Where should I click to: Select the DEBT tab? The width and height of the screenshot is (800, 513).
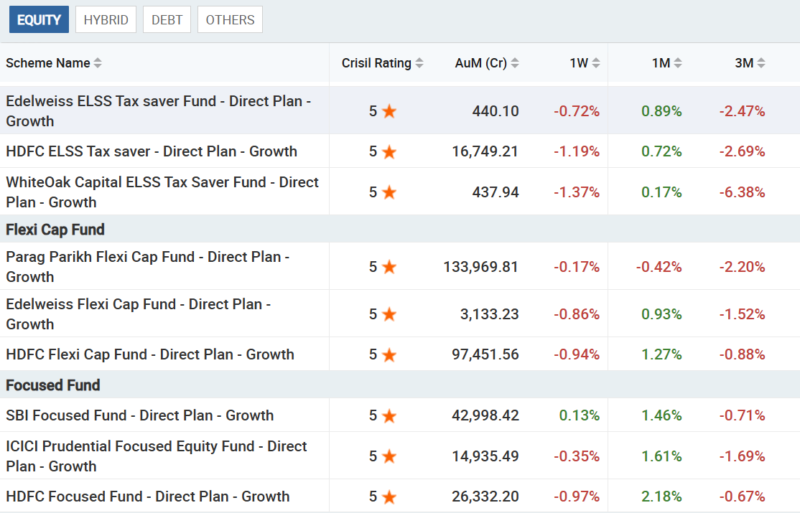(167, 20)
